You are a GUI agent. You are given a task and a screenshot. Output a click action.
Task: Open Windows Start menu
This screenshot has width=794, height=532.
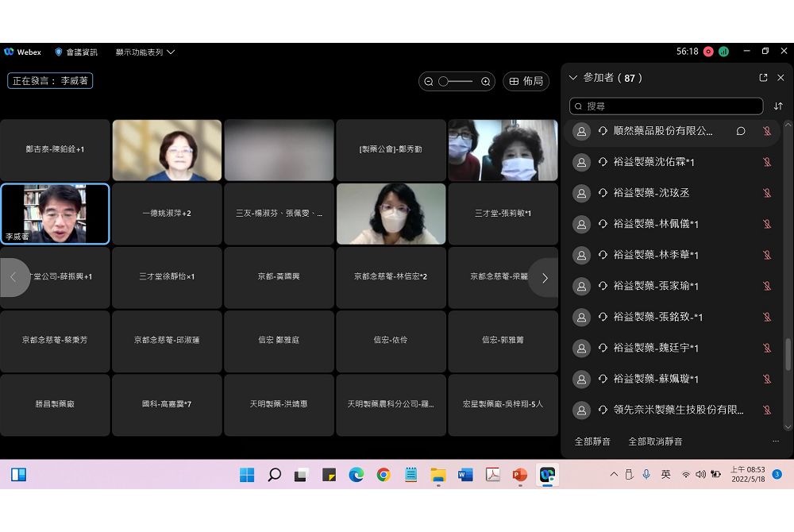[x=247, y=475]
